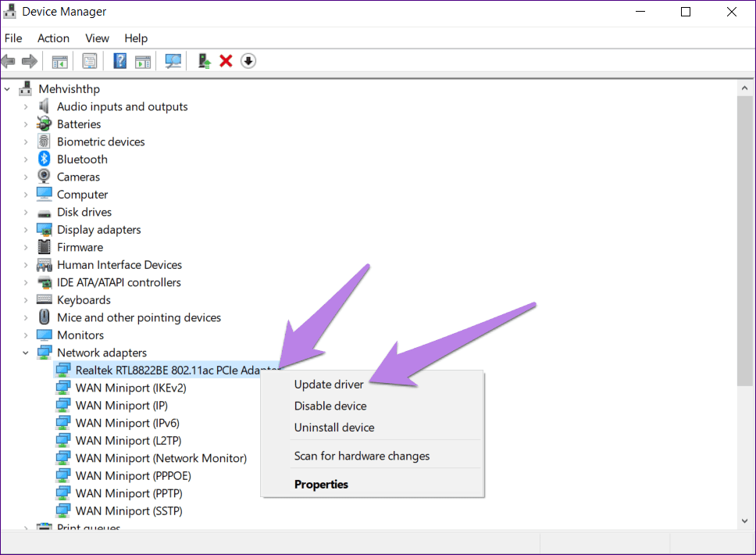Expand the Bluetooth tree node

tap(26, 159)
